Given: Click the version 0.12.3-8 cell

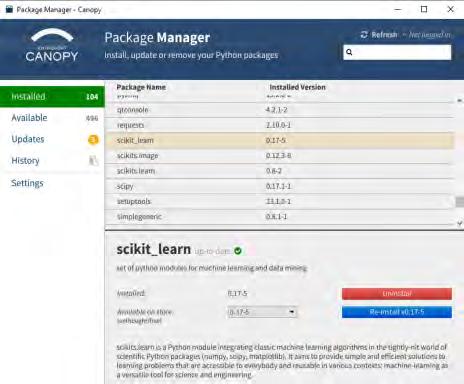Looking at the screenshot, I should (278, 156).
